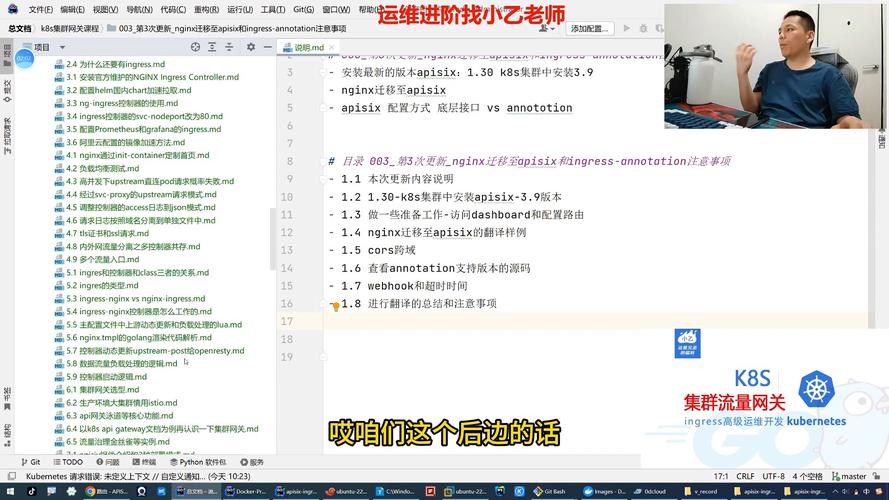Viewport: 889px width, 500px height.
Task: Click the tool windows icon at status bar left
Action: pyautogui.click(x=11, y=476)
